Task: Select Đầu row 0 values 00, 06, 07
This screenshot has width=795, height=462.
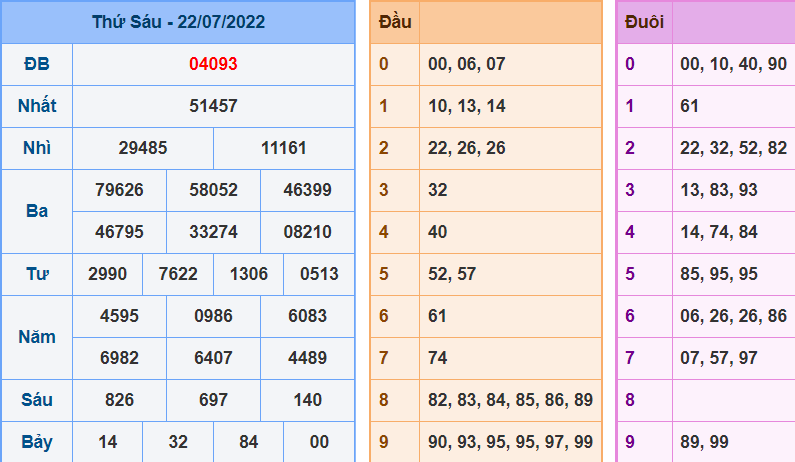Action: 466,64
